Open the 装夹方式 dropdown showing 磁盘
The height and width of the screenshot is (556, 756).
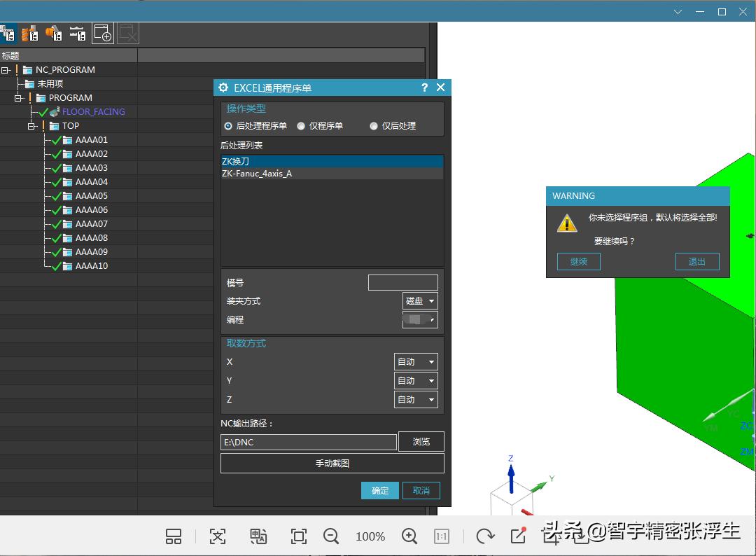tap(419, 300)
